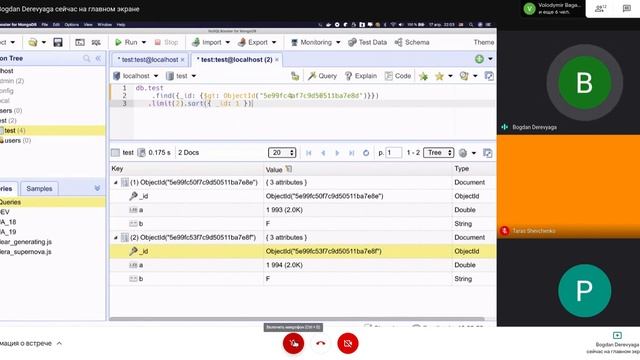Click the Taras Shevchenko orange tile
This screenshot has width=640, height=360.
click(x=568, y=187)
